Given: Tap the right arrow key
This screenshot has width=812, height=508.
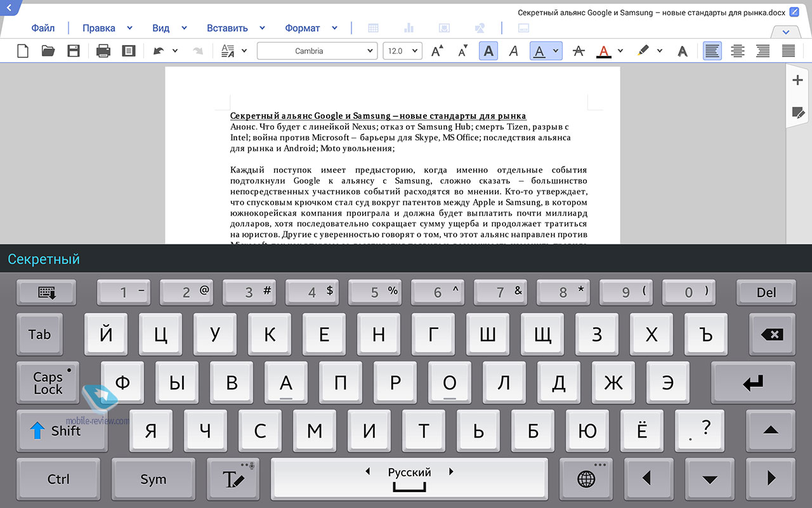Looking at the screenshot, I should (771, 479).
